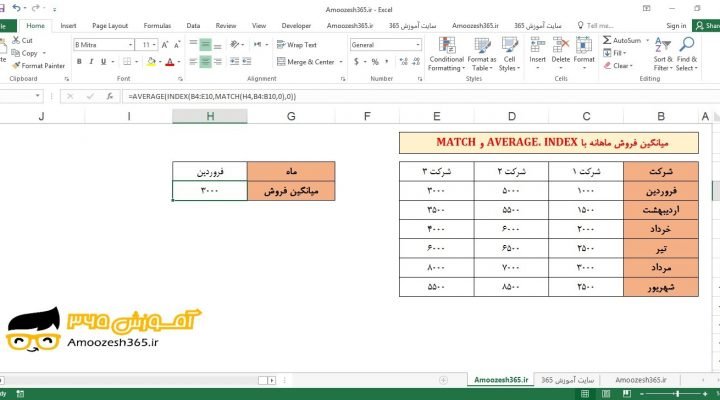This screenshot has width=720, height=400.
Task: Expand the Name Box dropdown arrow
Action: pos(37,96)
